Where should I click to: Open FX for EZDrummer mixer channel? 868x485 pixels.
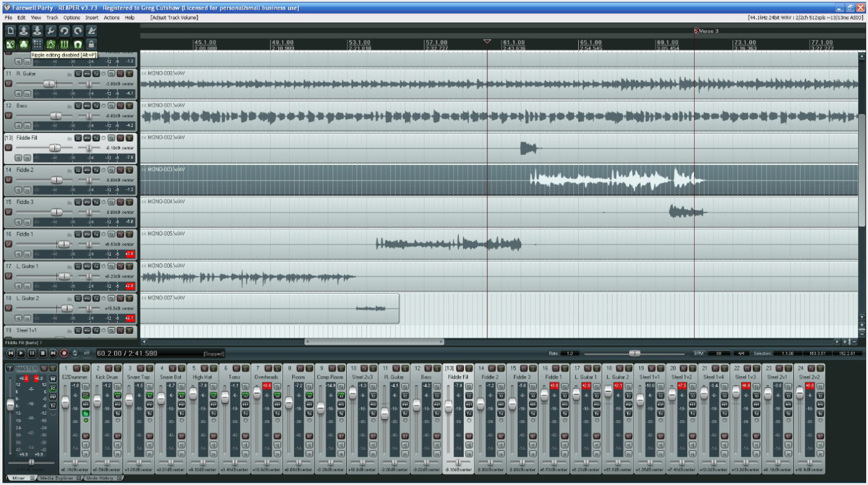pyautogui.click(x=86, y=413)
